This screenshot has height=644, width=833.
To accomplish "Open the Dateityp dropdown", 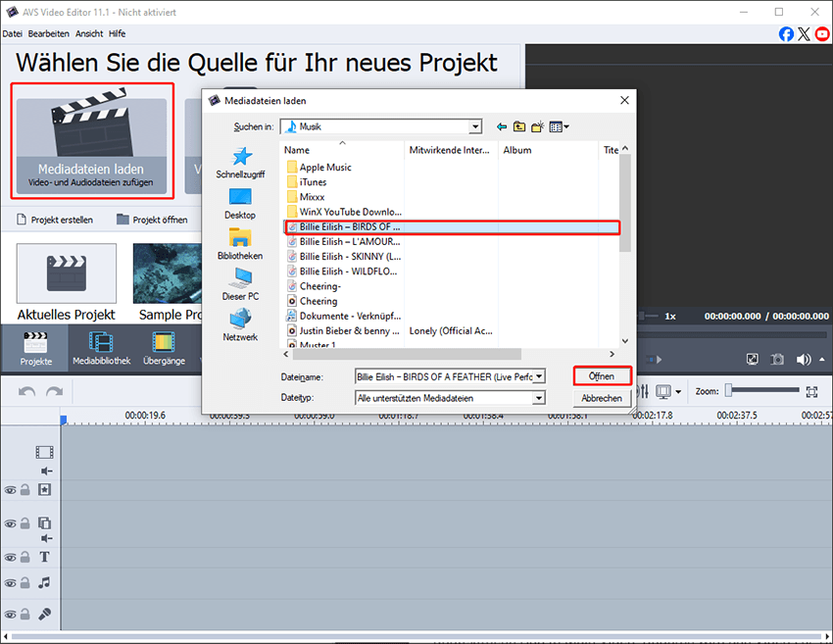I will tap(538, 398).
